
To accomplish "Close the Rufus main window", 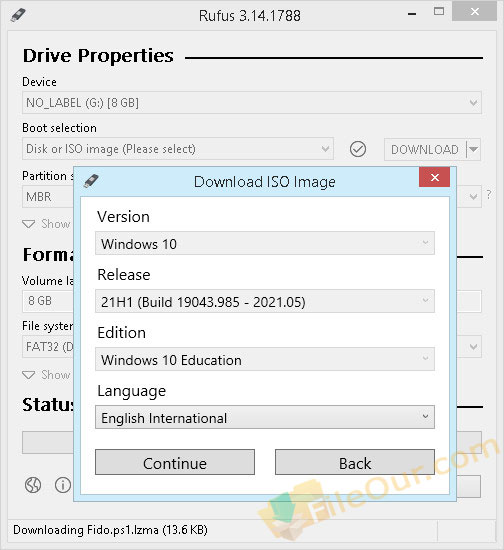I will click(475, 12).
